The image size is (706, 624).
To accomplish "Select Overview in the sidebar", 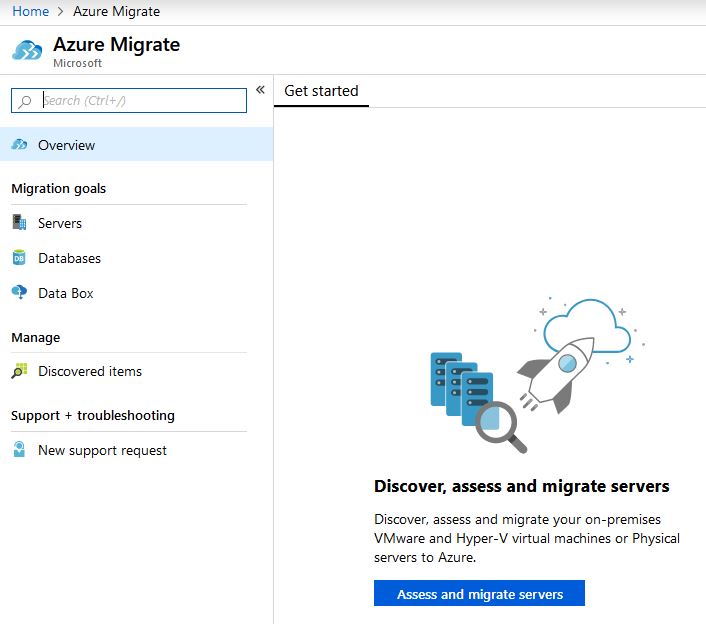I will point(136,145).
